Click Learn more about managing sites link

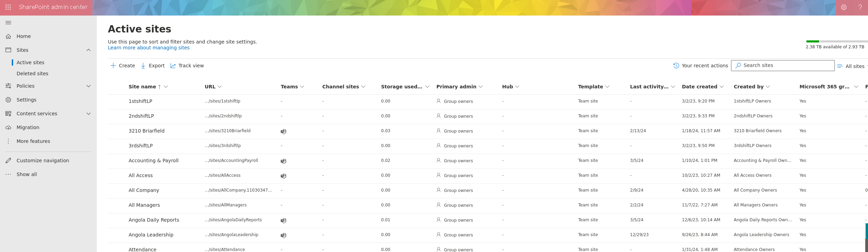tap(149, 48)
